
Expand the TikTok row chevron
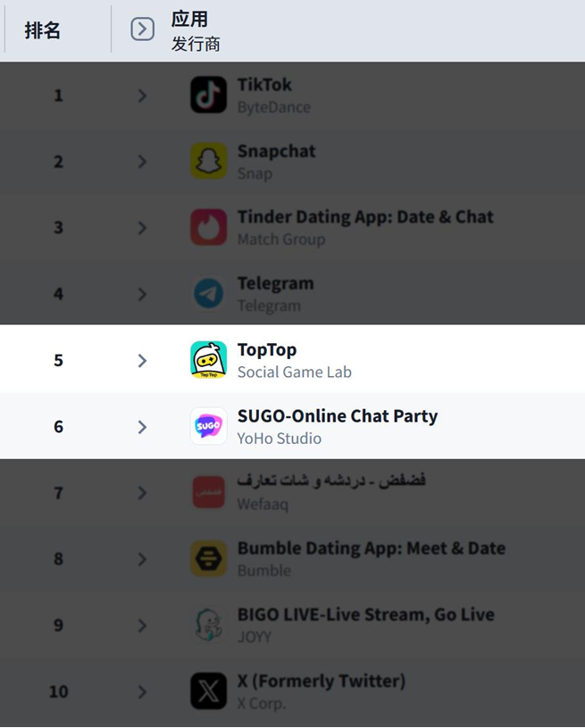coord(142,95)
